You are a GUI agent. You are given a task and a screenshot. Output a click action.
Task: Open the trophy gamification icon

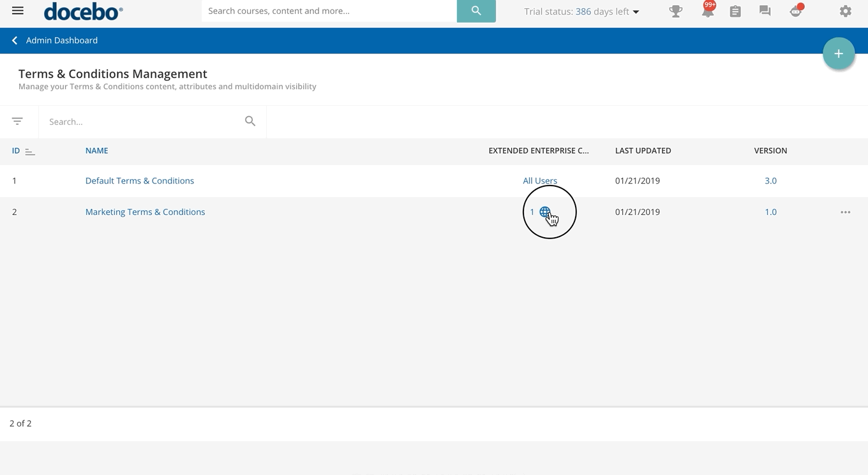click(x=675, y=11)
